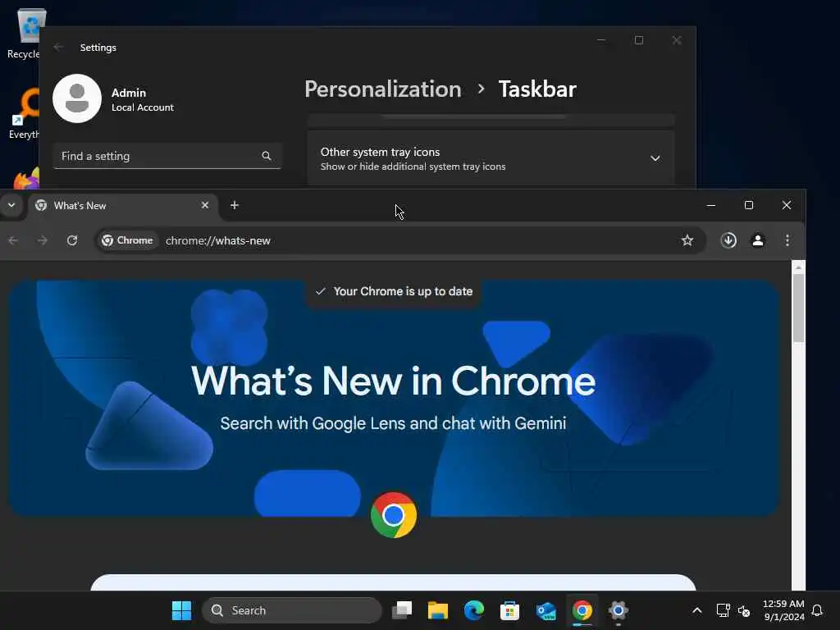Open clock showing 12:59 AM
The height and width of the screenshot is (630, 840).
pos(783,610)
